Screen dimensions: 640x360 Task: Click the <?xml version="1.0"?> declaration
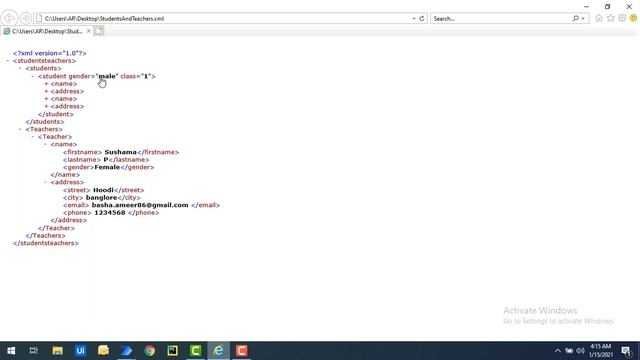click(x=49, y=53)
